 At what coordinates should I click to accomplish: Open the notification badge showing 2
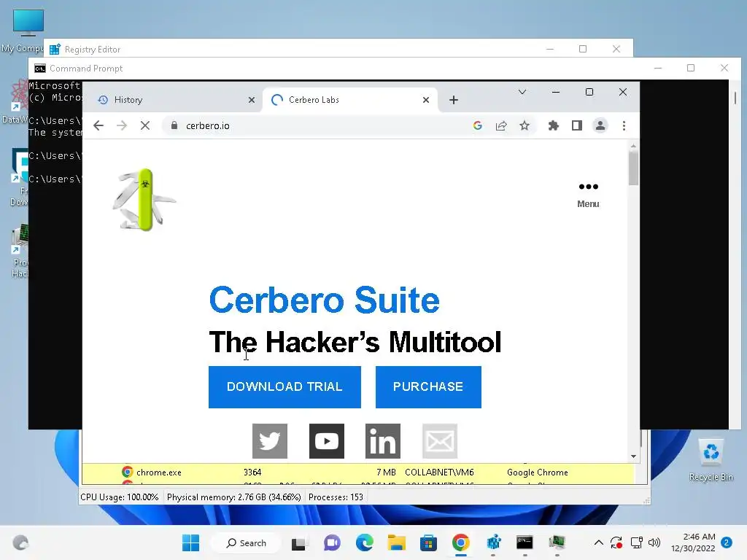point(727,542)
